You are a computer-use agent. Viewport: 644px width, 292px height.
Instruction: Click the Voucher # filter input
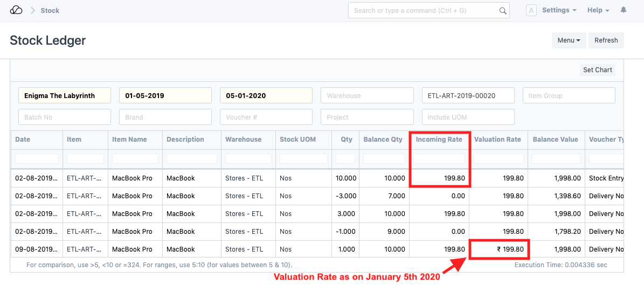266,117
